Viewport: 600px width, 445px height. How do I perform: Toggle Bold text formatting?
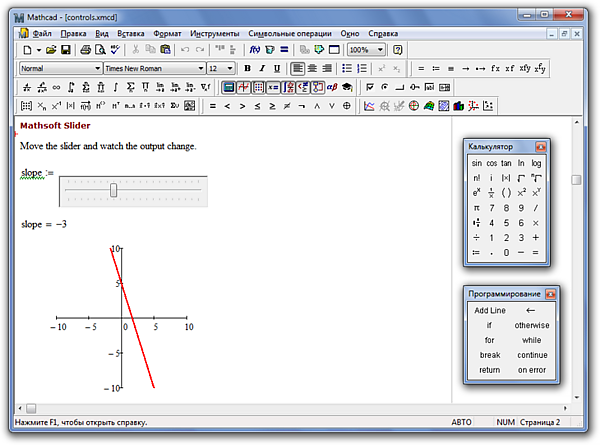pyautogui.click(x=246, y=68)
